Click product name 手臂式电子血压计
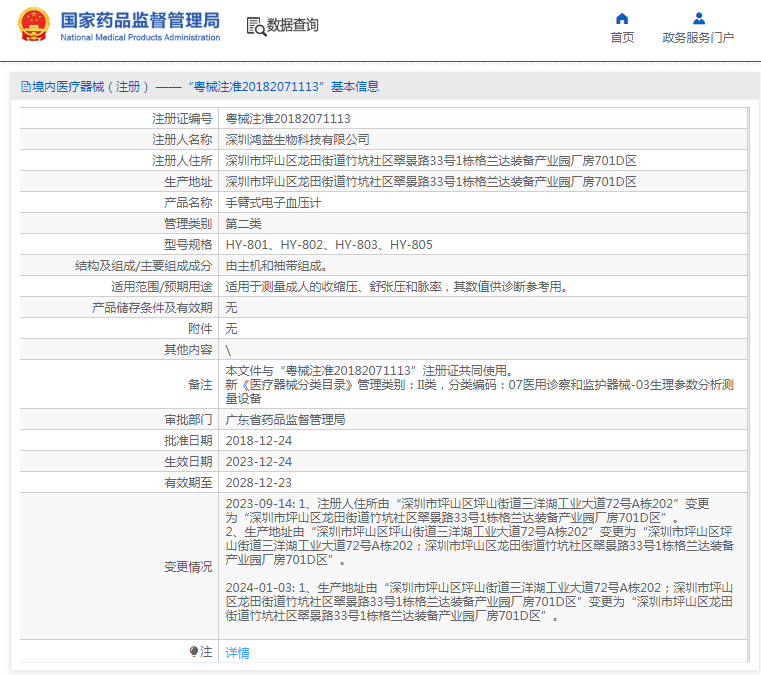Viewport: 761px width, 675px height. [273, 203]
